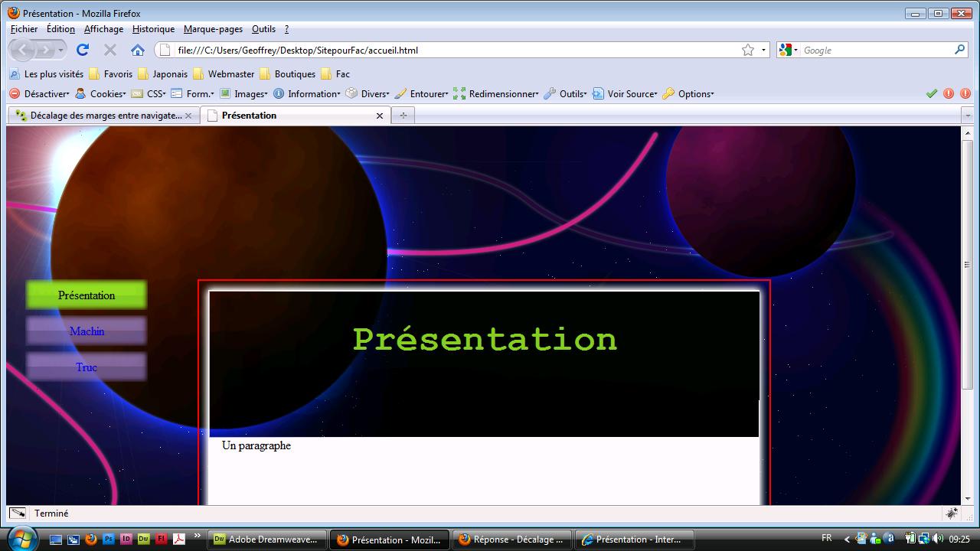Open the ? help menu

tap(286, 29)
